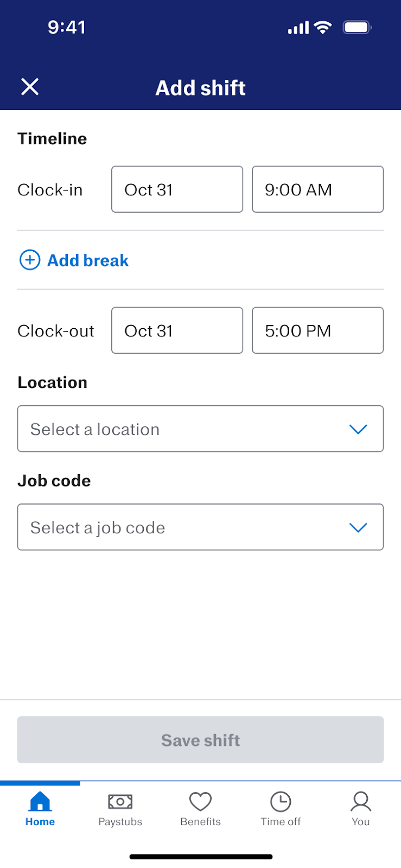Expand the Select a location dropdown
This screenshot has height=868, width=401.
[200, 429]
